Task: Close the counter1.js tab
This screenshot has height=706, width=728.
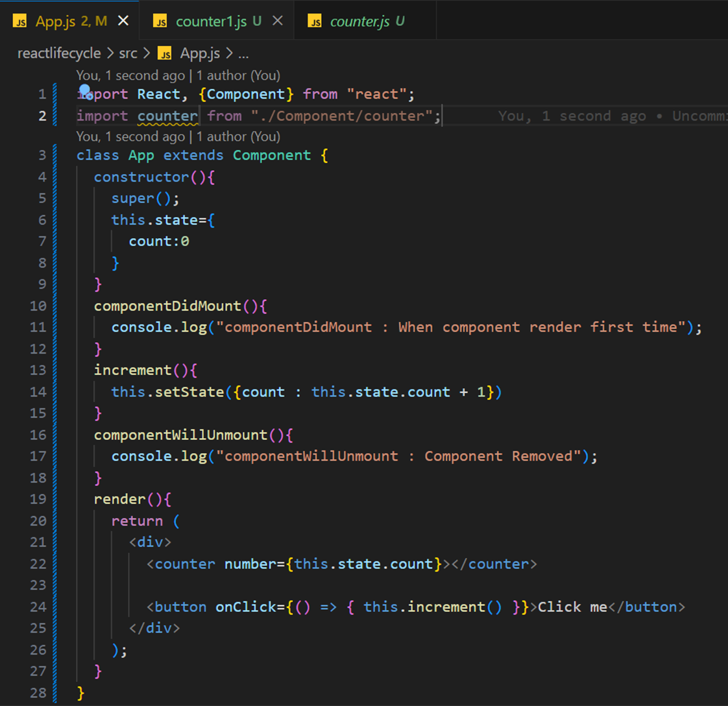Action: point(278,21)
